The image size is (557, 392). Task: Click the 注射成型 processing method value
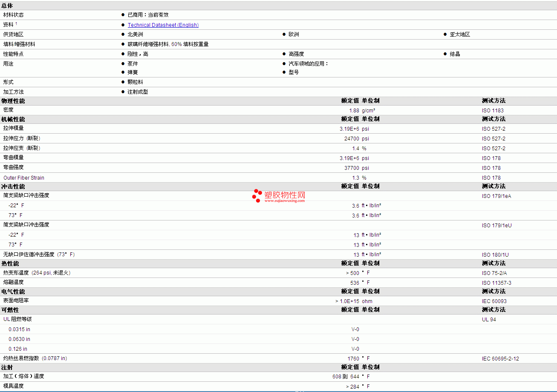pos(138,92)
